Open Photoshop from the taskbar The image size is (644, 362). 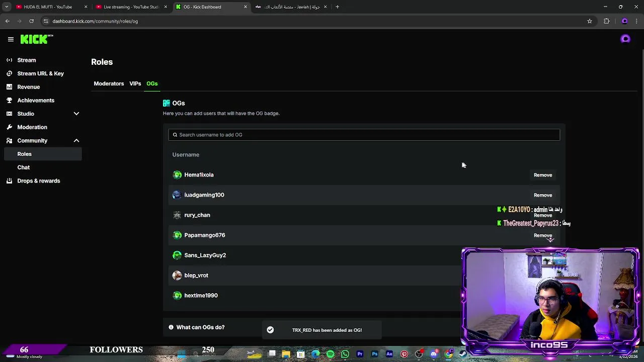375,354
